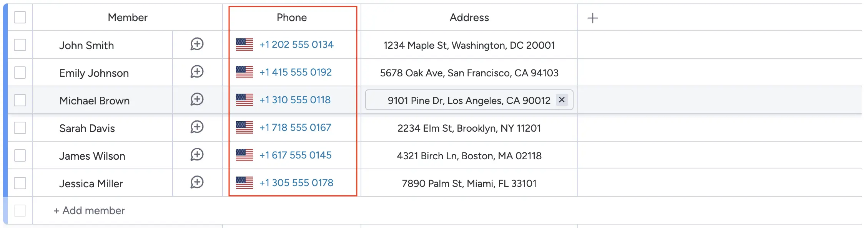Check the John Smith row checkbox

[x=20, y=45]
